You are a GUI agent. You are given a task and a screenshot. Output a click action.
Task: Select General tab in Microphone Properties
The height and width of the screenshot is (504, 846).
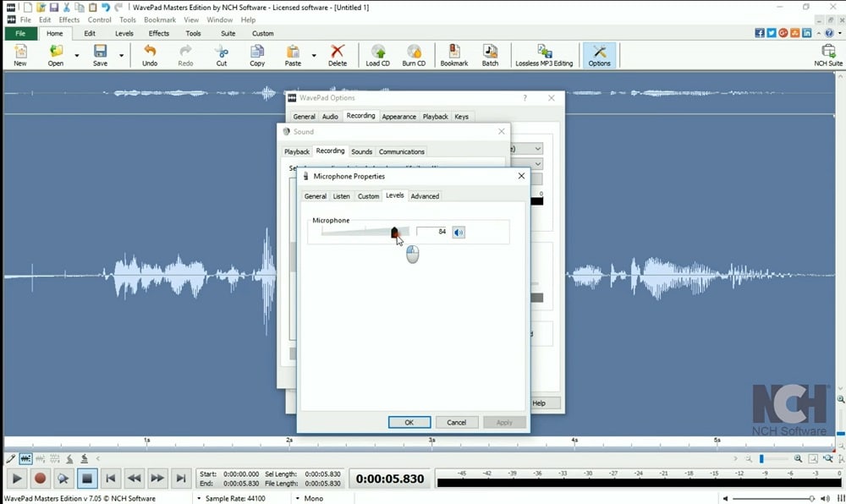click(x=315, y=196)
